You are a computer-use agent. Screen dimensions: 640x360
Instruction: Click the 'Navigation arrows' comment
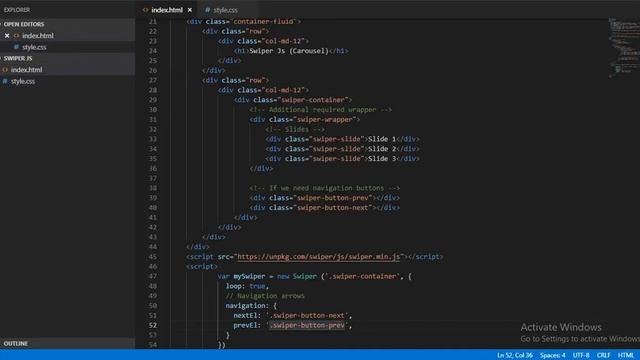click(x=265, y=296)
